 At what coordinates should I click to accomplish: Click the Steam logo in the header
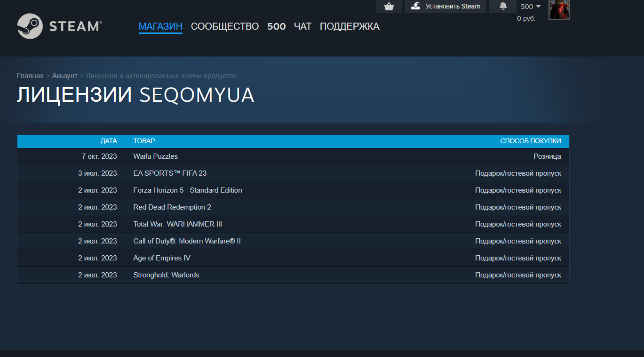tap(59, 26)
